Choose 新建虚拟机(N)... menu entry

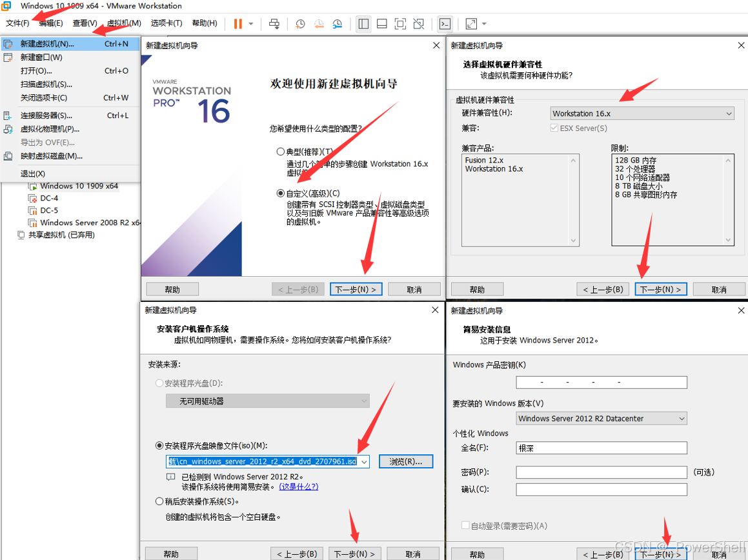click(x=70, y=44)
